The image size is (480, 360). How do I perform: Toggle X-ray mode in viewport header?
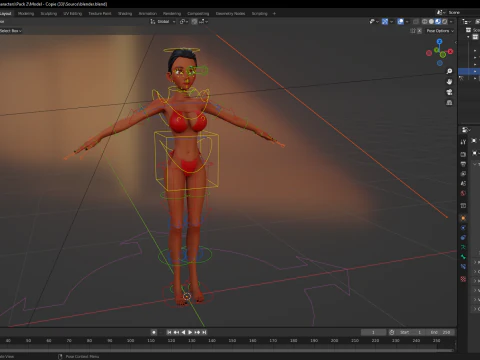pos(416,22)
